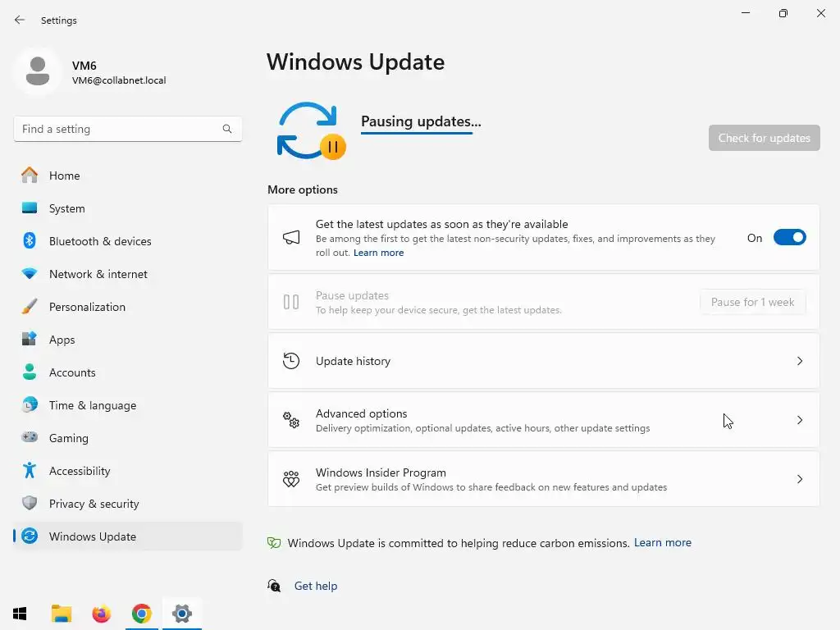840x630 pixels.
Task: Open Windows Insider Program chevron
Action: 799,479
